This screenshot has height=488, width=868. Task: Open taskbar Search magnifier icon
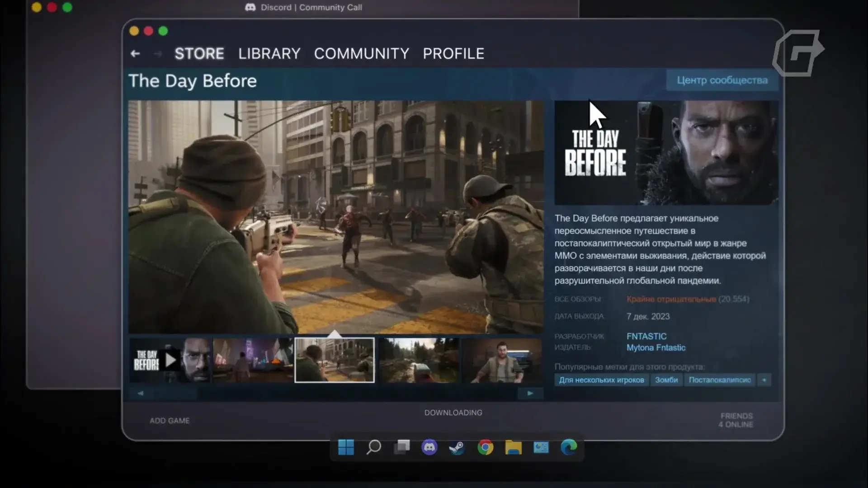tap(374, 447)
